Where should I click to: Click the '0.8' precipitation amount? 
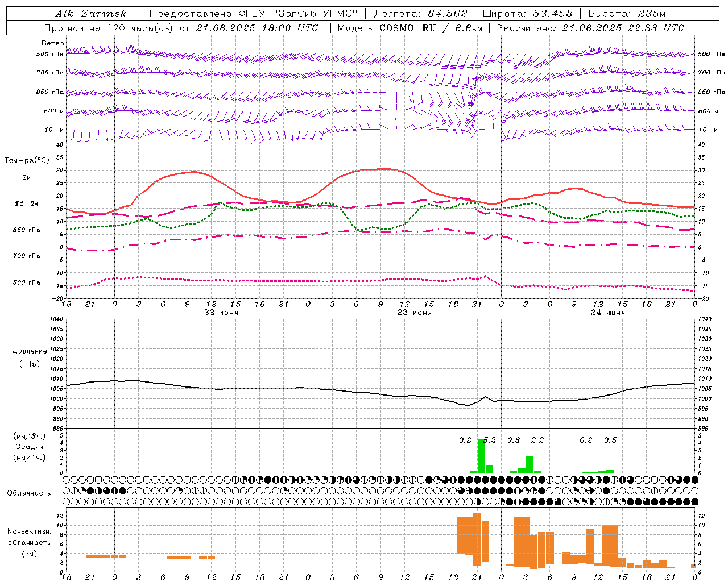(514, 440)
